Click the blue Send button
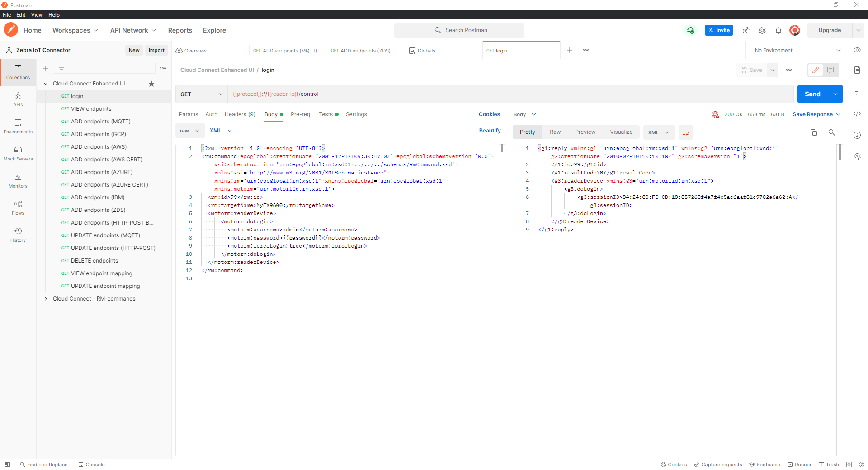The height and width of the screenshot is (470, 868). point(812,94)
